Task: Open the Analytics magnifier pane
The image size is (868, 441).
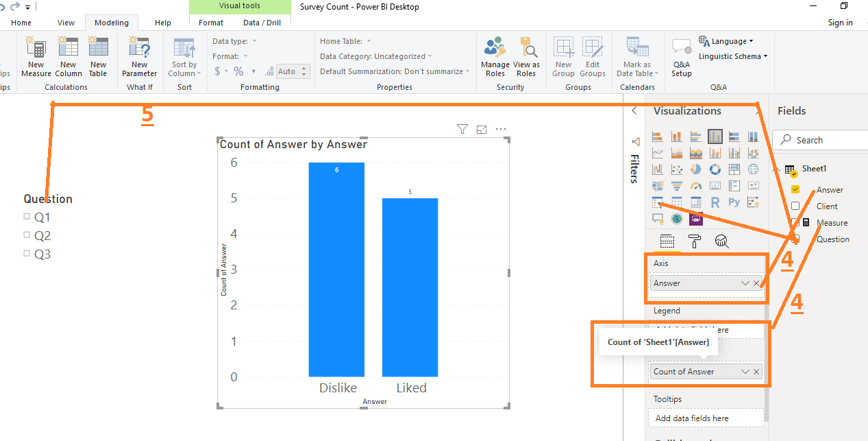Action: (721, 241)
